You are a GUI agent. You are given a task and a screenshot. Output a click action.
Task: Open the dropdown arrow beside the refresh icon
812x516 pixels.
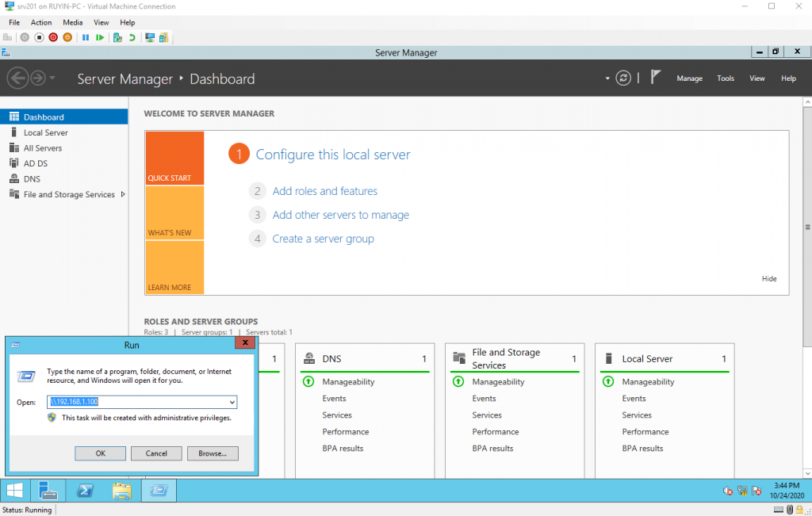(607, 78)
